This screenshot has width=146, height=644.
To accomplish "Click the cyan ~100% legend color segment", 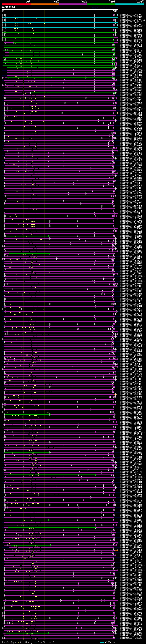I will [130, 4].
